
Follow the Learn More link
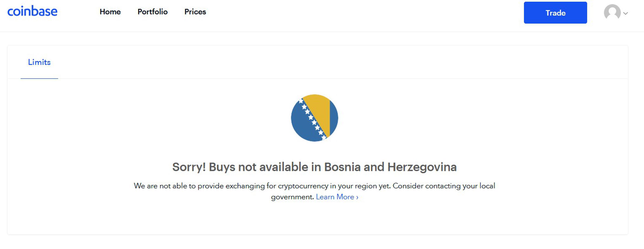[335, 197]
